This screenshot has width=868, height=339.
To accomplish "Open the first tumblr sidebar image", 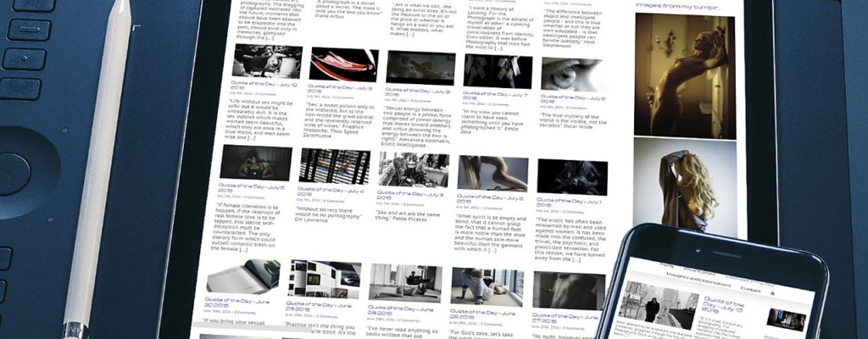I will [685, 76].
